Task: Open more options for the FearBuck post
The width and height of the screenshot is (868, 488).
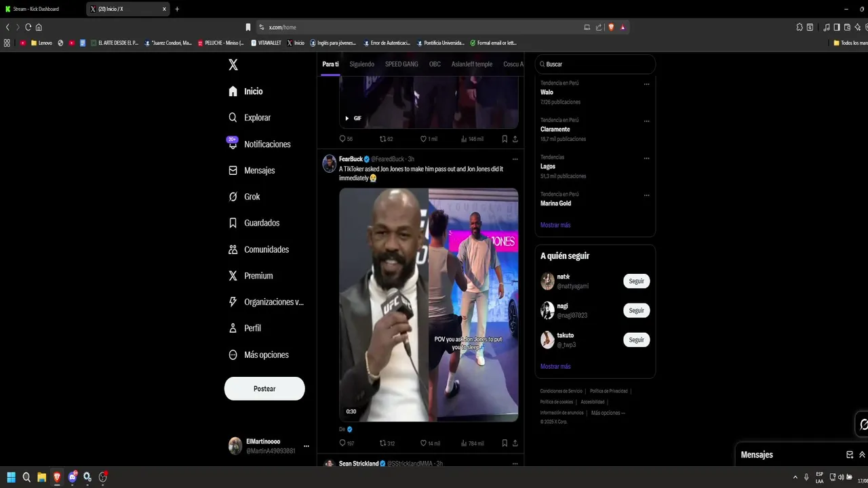Action: tap(515, 159)
